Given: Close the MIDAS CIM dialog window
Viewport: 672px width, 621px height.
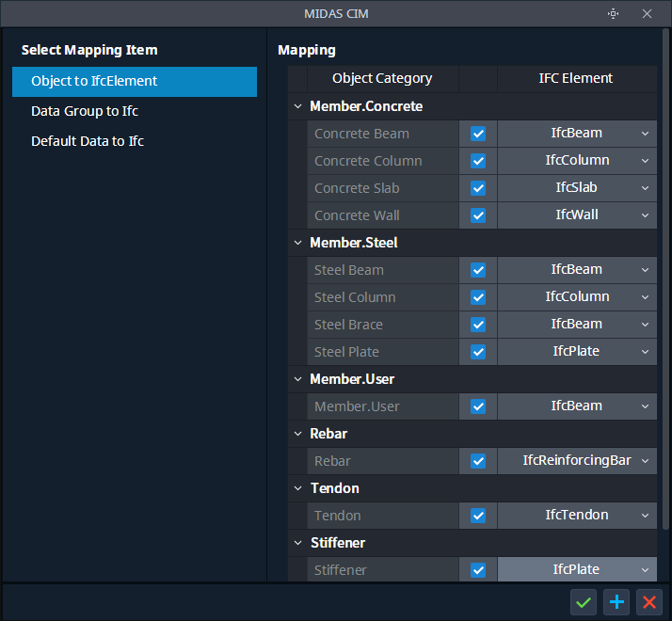Looking at the screenshot, I should click(647, 14).
